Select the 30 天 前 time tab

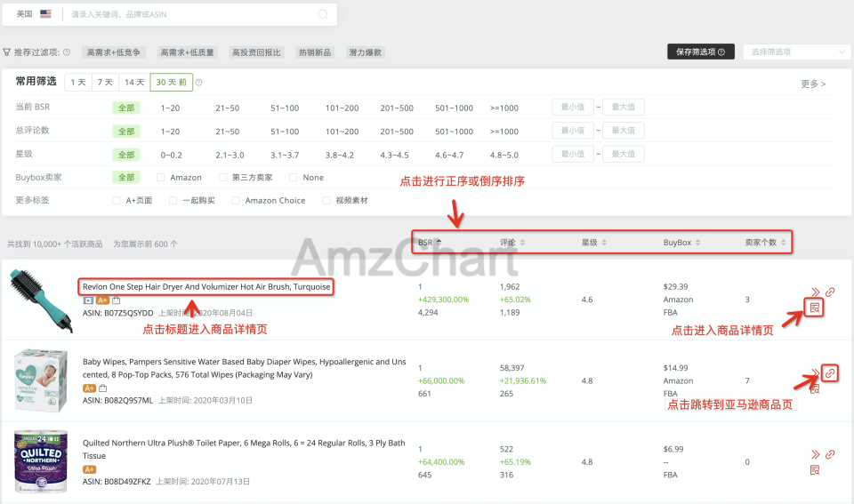click(171, 82)
